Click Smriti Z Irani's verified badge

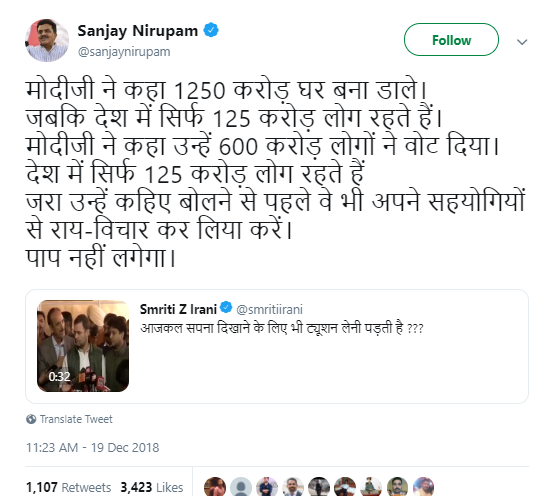coord(226,307)
